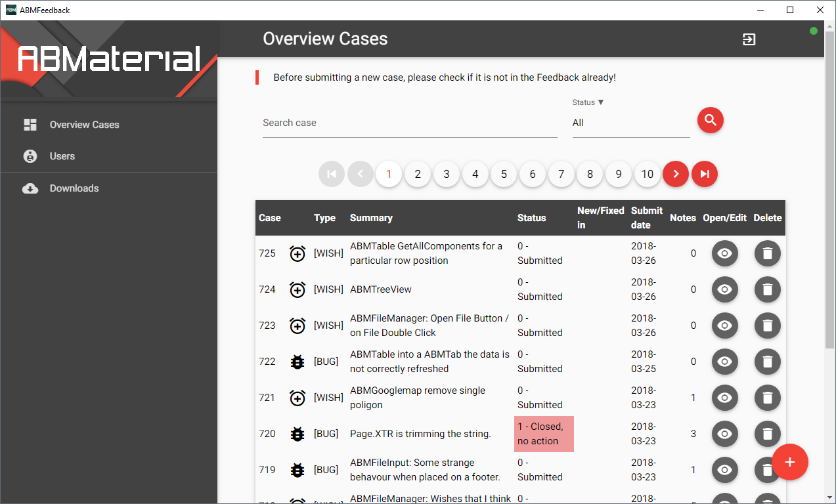The height and width of the screenshot is (504, 836).
Task: Click the ABMaterial logo banner
Action: pyautogui.click(x=108, y=59)
